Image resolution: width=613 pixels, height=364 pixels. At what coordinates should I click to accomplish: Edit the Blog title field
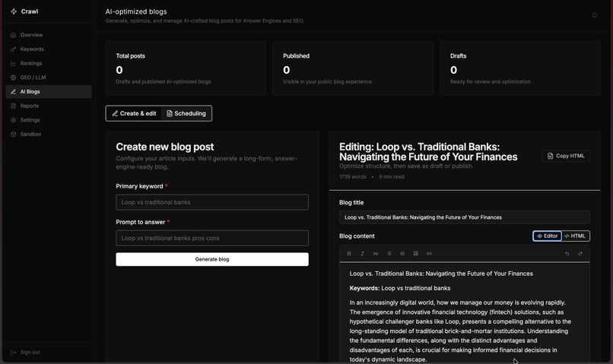pyautogui.click(x=465, y=217)
